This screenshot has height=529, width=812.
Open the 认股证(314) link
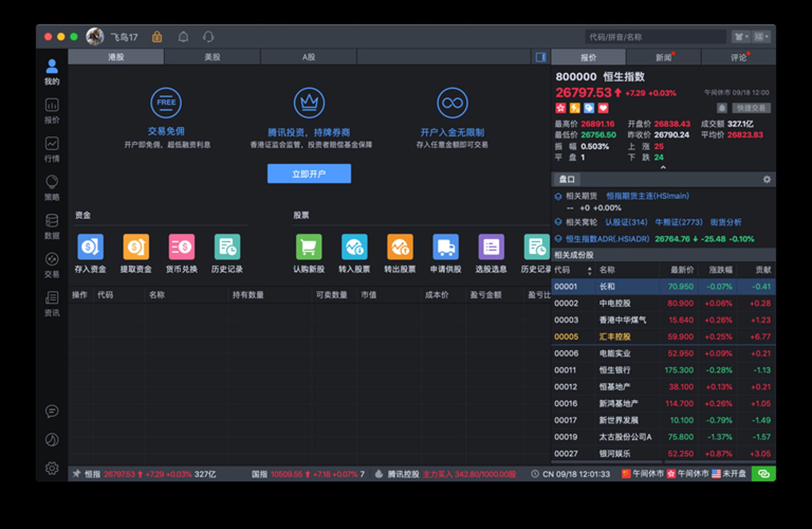pos(626,222)
